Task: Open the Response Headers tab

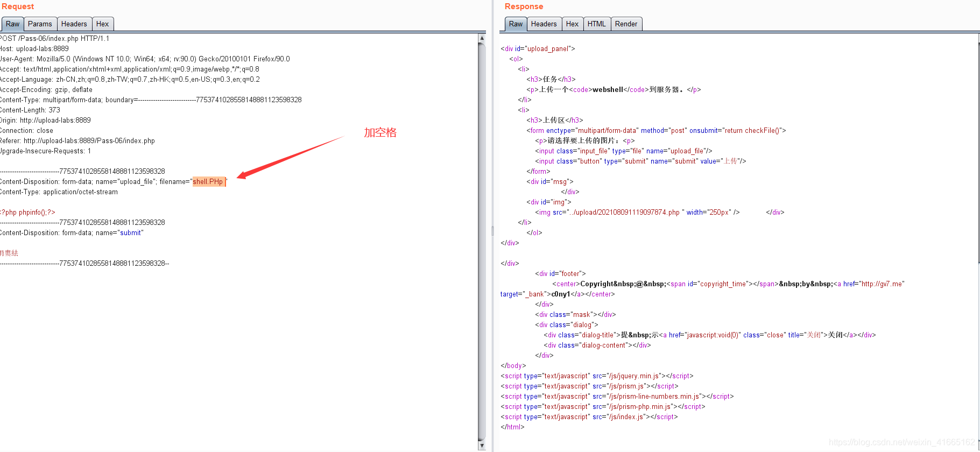Action: (x=544, y=24)
